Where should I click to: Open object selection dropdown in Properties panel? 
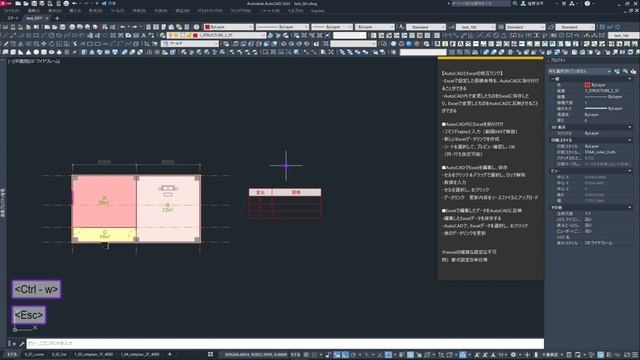point(579,71)
